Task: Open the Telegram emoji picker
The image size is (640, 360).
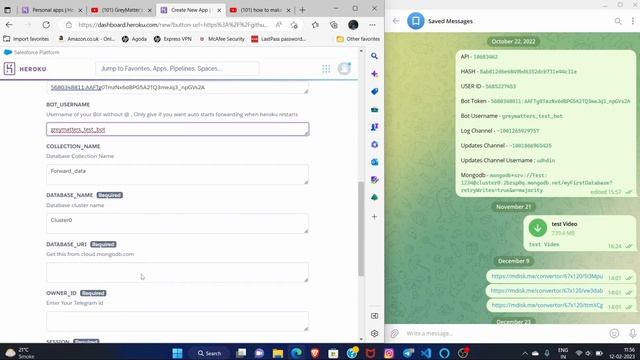Action: (x=614, y=333)
